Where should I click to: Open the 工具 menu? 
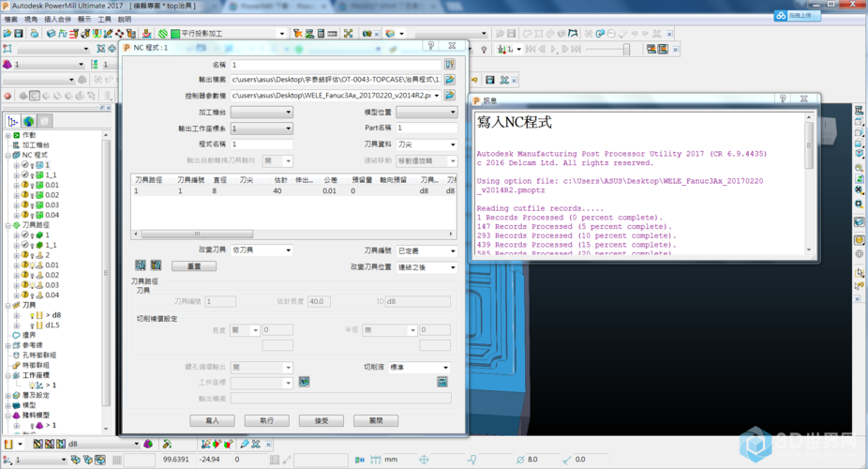(105, 20)
